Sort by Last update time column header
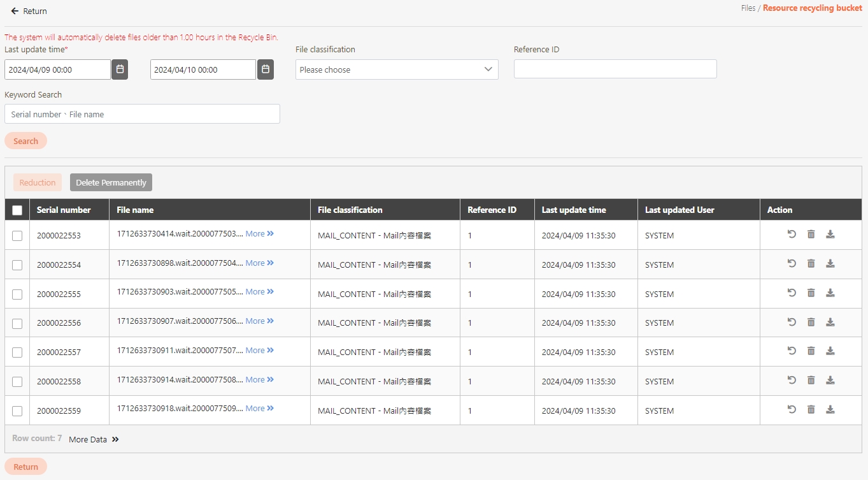 (573, 210)
